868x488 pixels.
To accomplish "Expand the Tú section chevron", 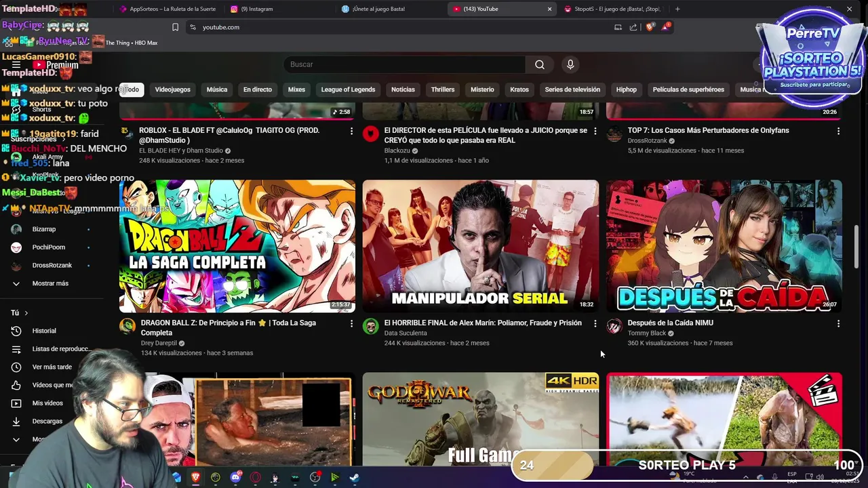I will pos(26,313).
